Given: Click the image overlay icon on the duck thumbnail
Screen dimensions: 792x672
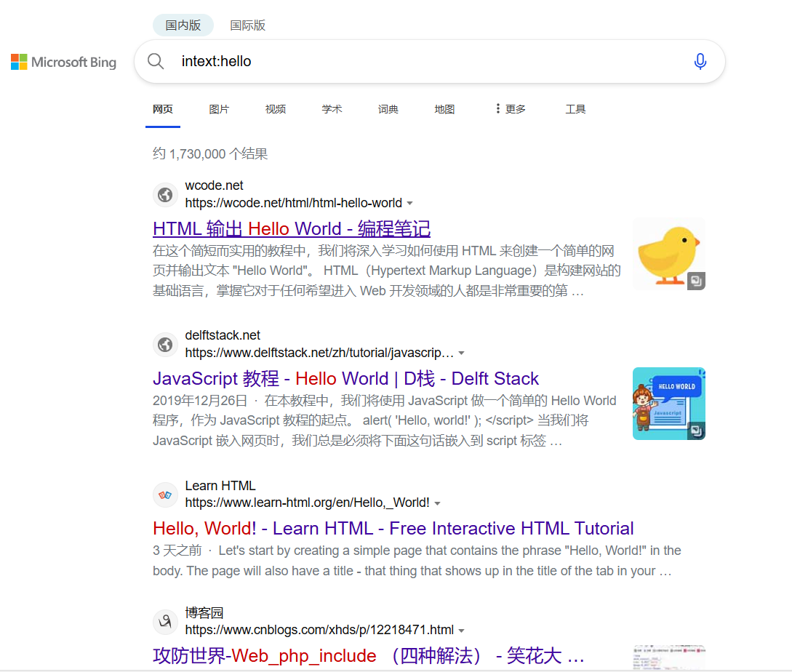Looking at the screenshot, I should tap(696, 281).
